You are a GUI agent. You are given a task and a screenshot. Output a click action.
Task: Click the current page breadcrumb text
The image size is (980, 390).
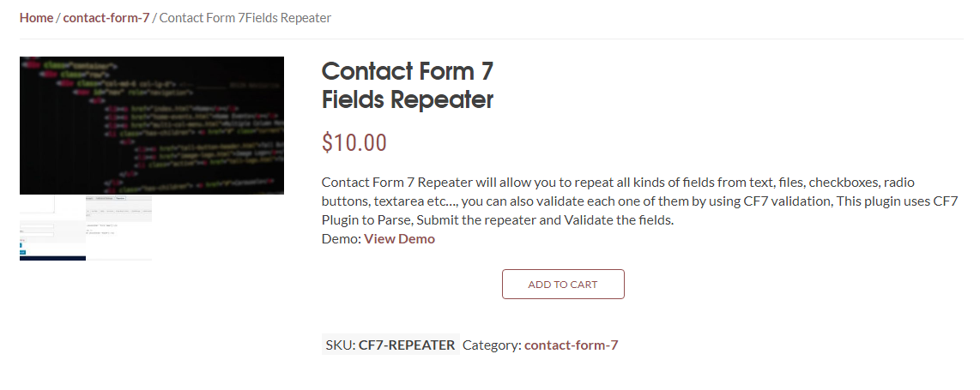(245, 18)
